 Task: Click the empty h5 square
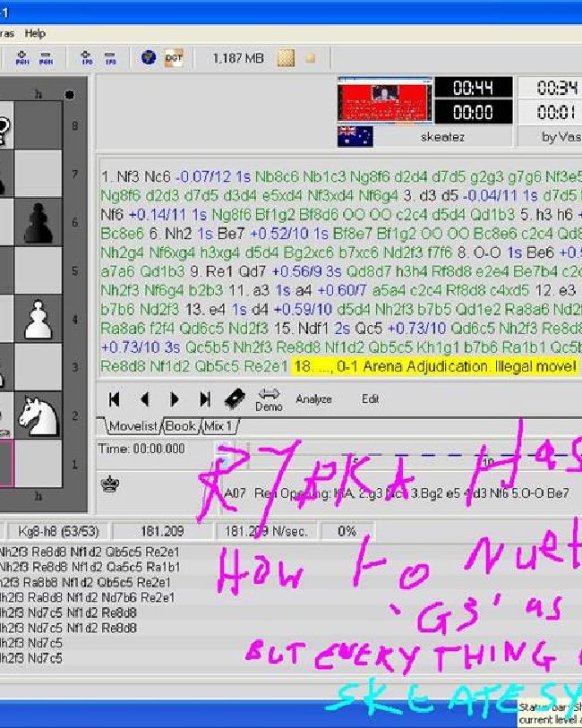[x=39, y=270]
